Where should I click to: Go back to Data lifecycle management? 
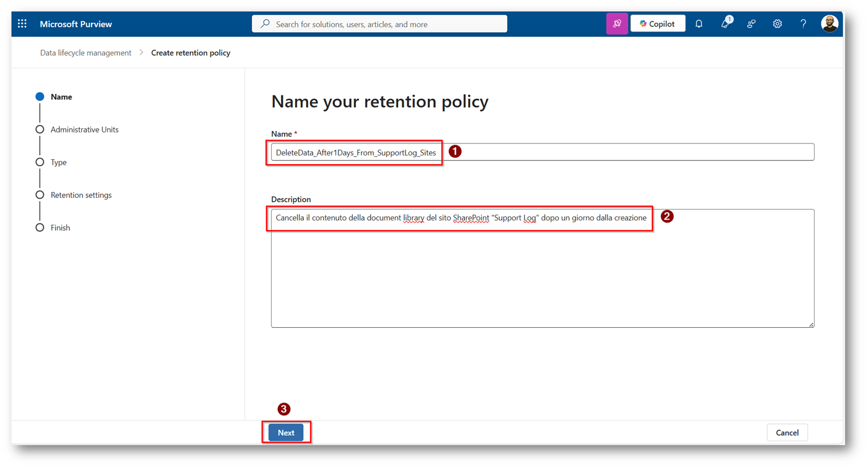pyautogui.click(x=86, y=53)
